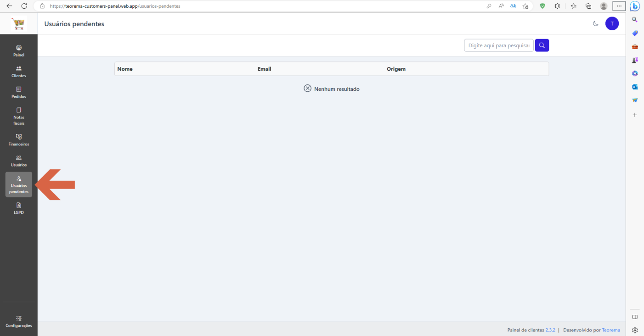
Task: Click the green shield extension icon
Action: click(x=542, y=6)
